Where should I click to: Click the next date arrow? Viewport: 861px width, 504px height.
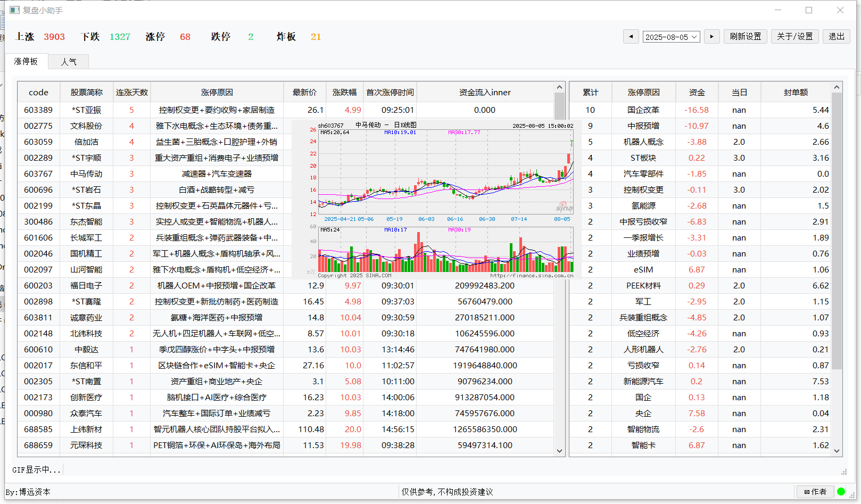(712, 36)
